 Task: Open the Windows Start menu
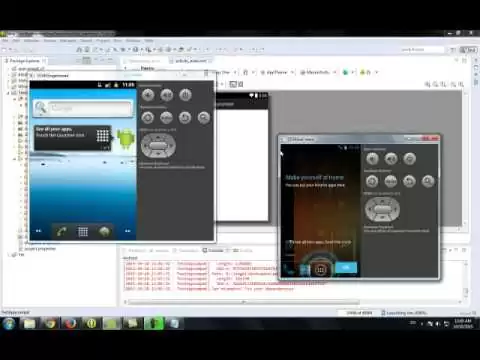(9, 324)
